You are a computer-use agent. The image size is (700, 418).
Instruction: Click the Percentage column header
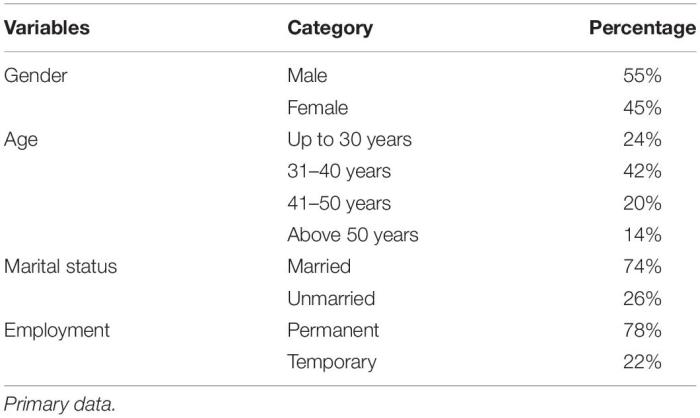640,28
